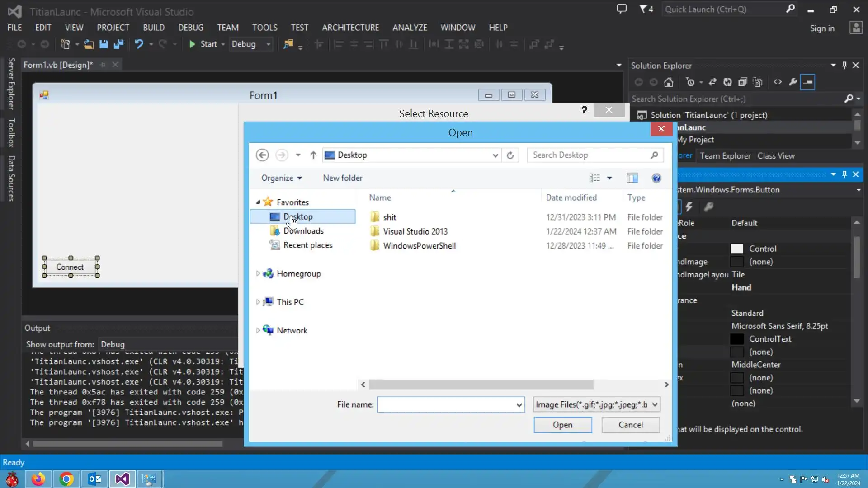Click the ControlText black color swatch
Image resolution: width=868 pixels, height=488 pixels.
[x=737, y=339]
